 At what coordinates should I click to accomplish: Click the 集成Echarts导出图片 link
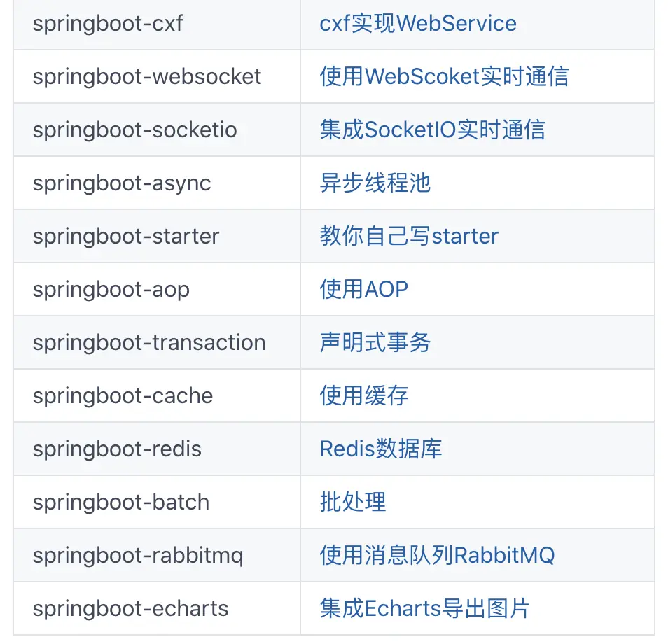(x=424, y=608)
